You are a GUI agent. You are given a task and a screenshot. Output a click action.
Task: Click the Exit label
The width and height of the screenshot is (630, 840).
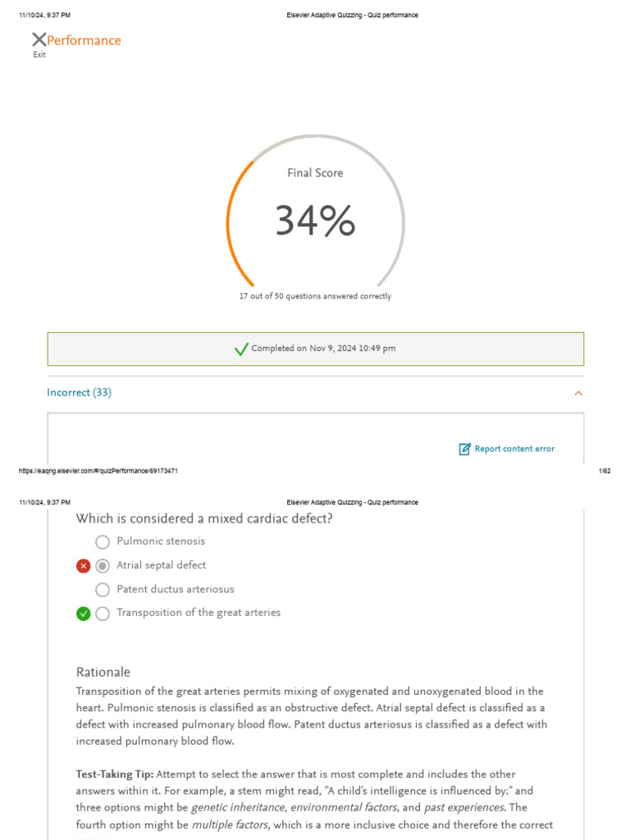click(39, 55)
